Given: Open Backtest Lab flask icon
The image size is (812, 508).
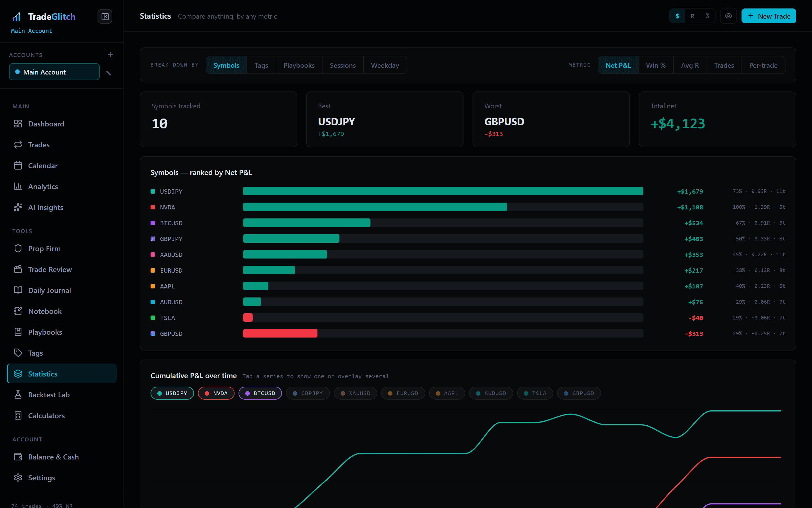Looking at the screenshot, I should [18, 395].
